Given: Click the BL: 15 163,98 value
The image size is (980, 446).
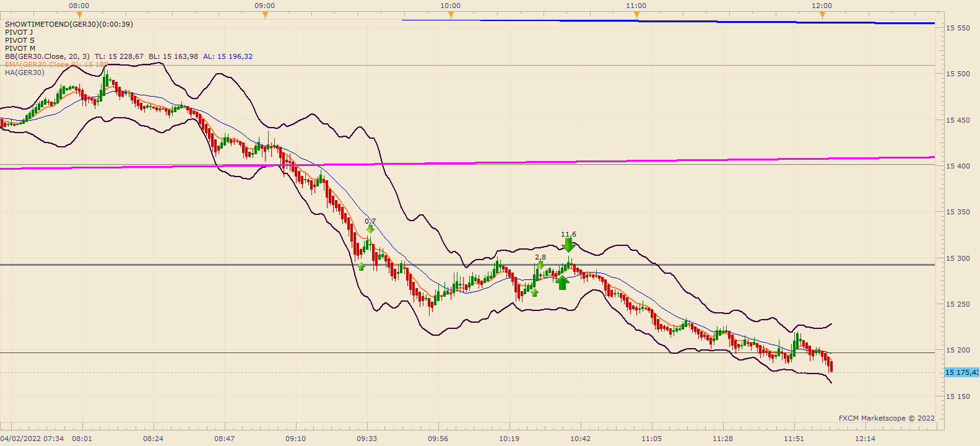Looking at the screenshot, I should [173, 56].
